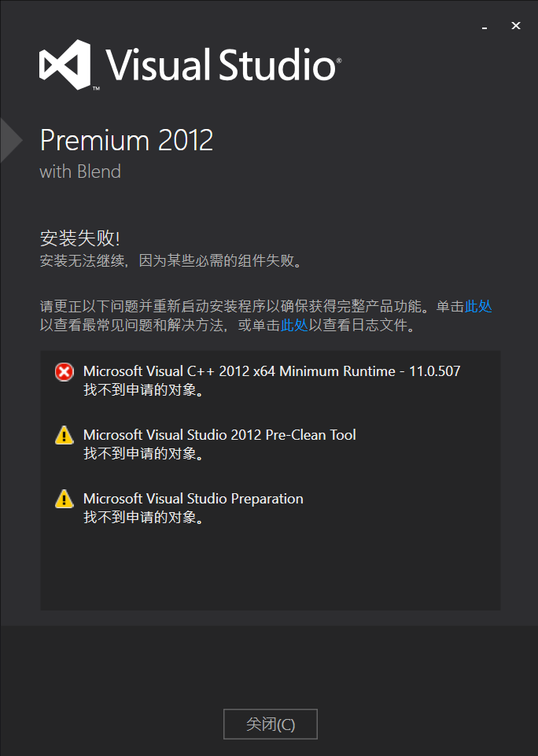
Task: Click the 安装失败! heading
Action: pos(80,238)
